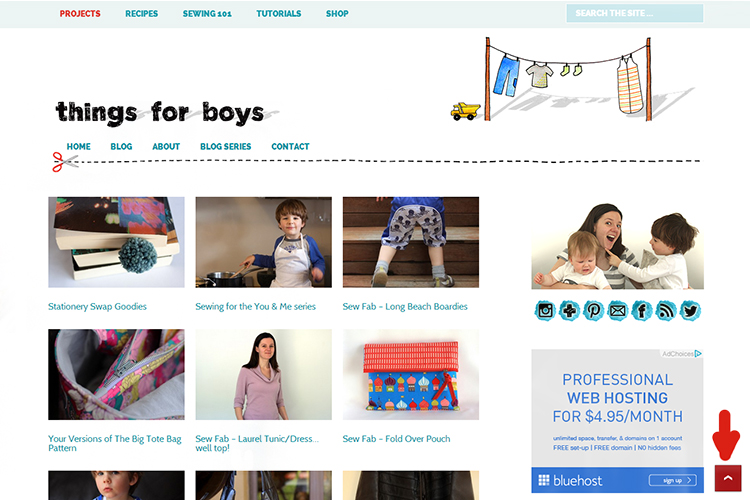Click the Bloglovin plus icon
750x500 pixels.
[x=569, y=311]
